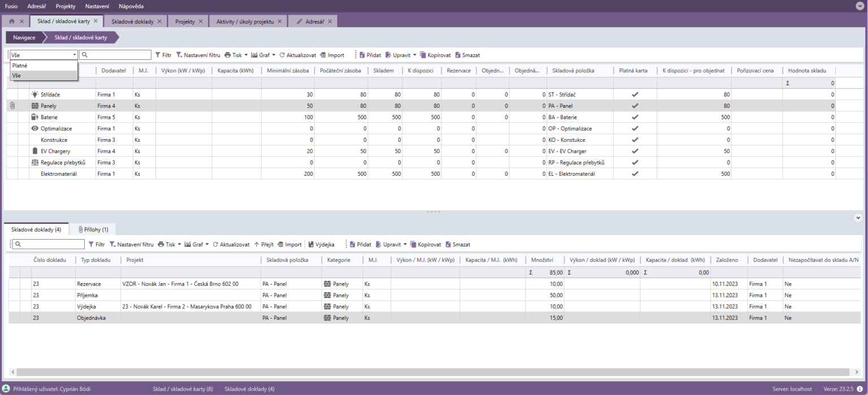The height and width of the screenshot is (395, 868).
Task: Click the battery icon beside Baterie
Action: click(x=35, y=117)
